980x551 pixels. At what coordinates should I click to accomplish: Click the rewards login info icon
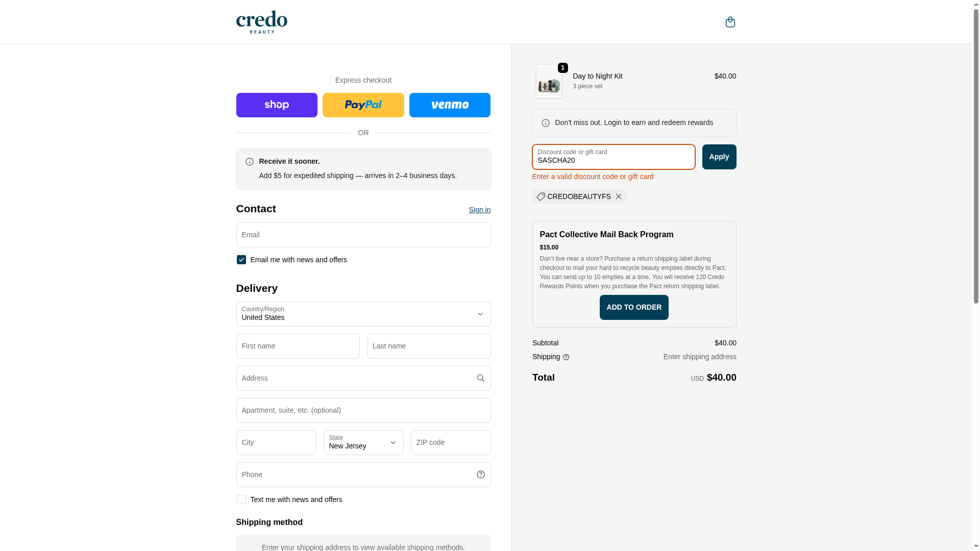(x=545, y=123)
